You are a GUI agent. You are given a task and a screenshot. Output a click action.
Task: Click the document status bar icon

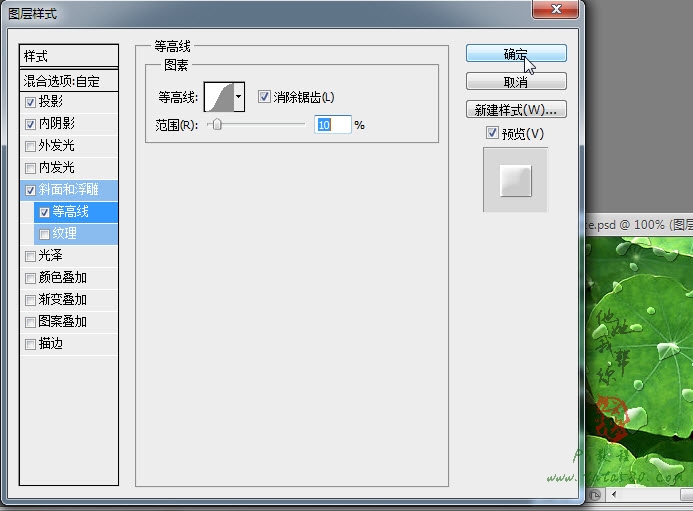[x=595, y=495]
